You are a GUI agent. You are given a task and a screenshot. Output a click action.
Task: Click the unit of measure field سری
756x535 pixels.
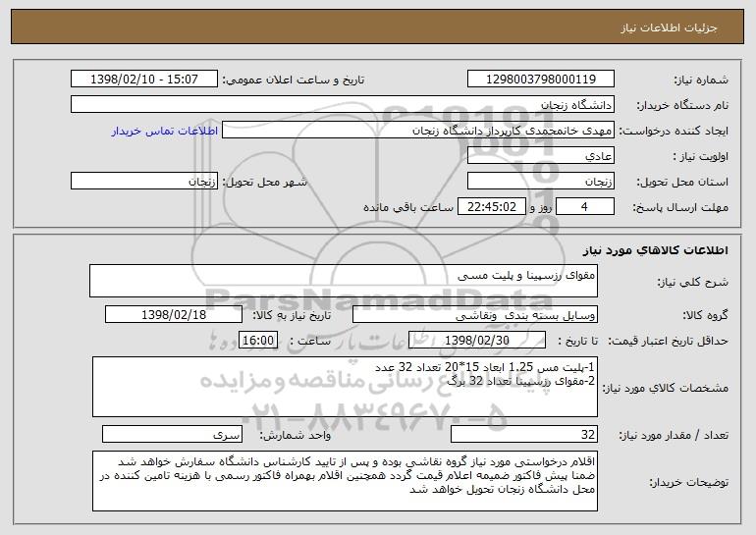pos(172,434)
